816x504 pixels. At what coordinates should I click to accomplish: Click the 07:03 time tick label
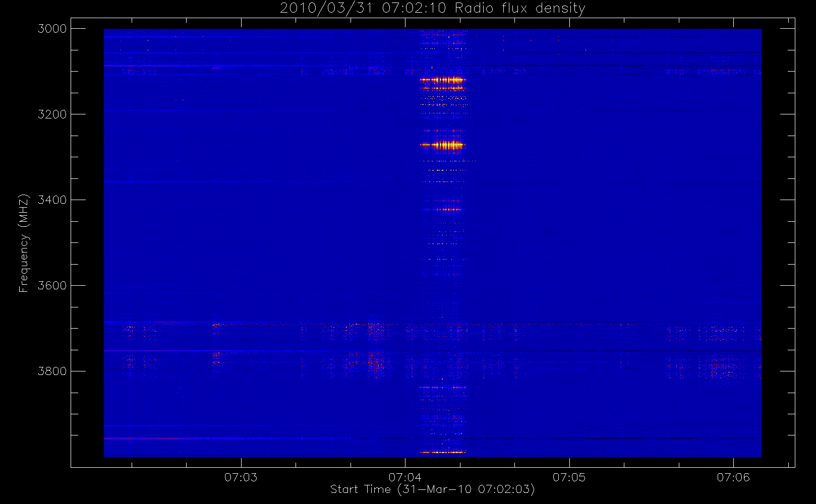[x=241, y=477]
